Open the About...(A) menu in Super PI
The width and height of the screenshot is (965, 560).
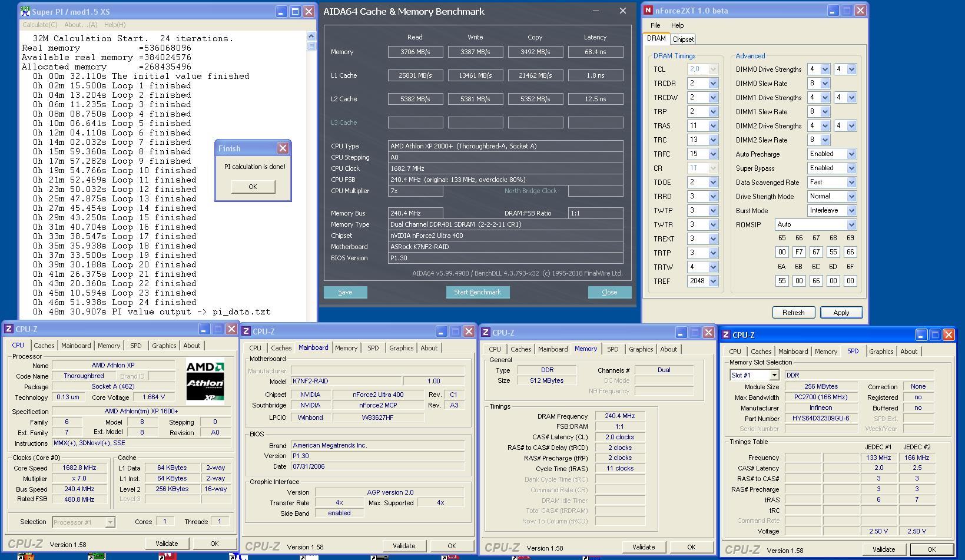coord(81,25)
